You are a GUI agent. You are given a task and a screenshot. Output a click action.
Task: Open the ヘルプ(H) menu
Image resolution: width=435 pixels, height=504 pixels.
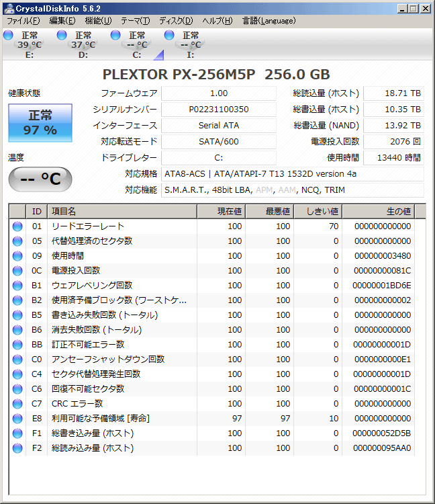coord(217,21)
